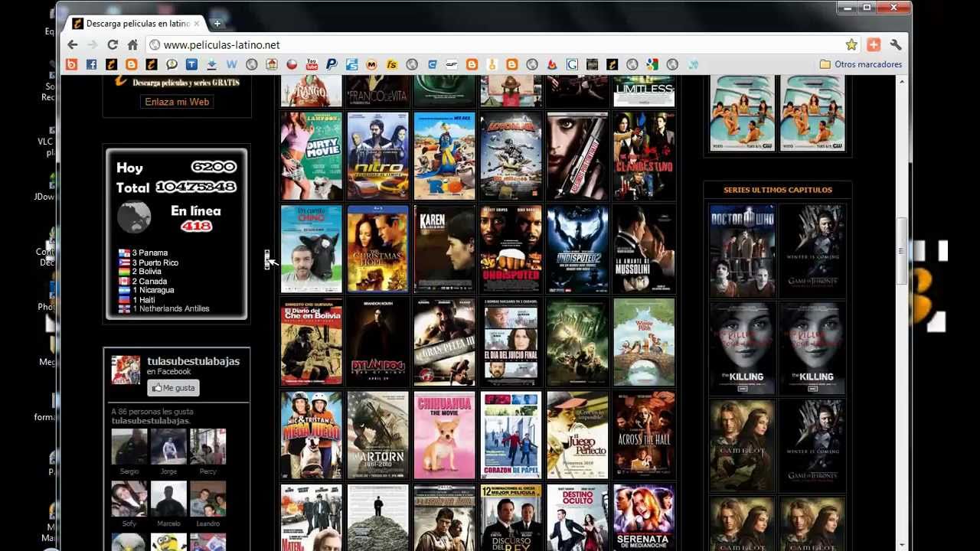Open the yellow fs bookmark icon
The height and width of the screenshot is (551, 980).
click(x=392, y=64)
